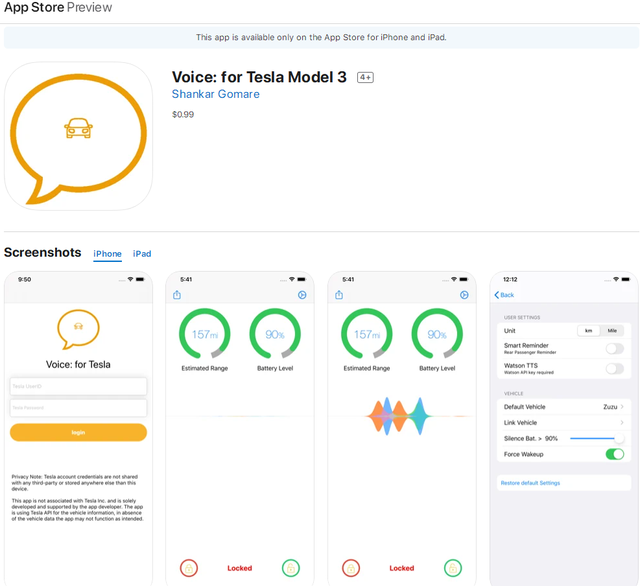Tap the red lock icon in third screenshot
Screen dimensions: 640x586
pyautogui.click(x=351, y=568)
